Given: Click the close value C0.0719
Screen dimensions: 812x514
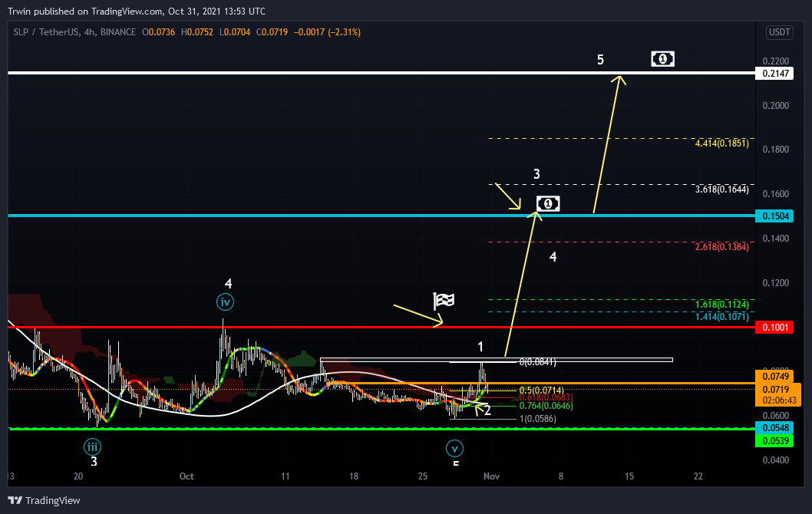Looking at the screenshot, I should 272,32.
